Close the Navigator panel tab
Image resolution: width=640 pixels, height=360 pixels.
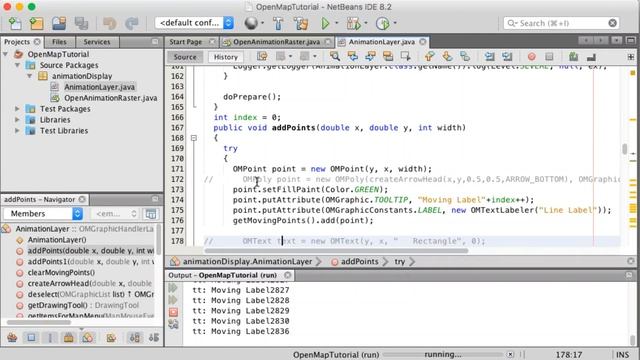[82, 199]
